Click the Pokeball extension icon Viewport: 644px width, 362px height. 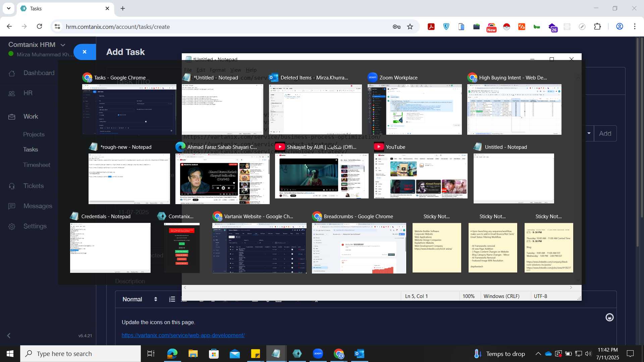click(506, 27)
